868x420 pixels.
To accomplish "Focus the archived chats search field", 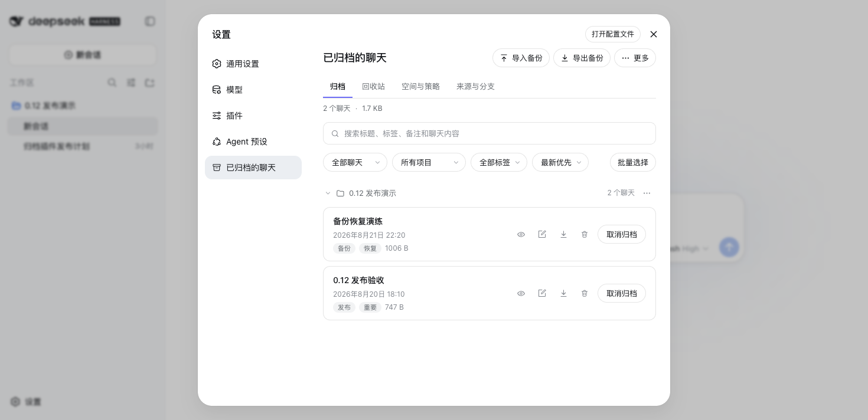I will coord(490,133).
